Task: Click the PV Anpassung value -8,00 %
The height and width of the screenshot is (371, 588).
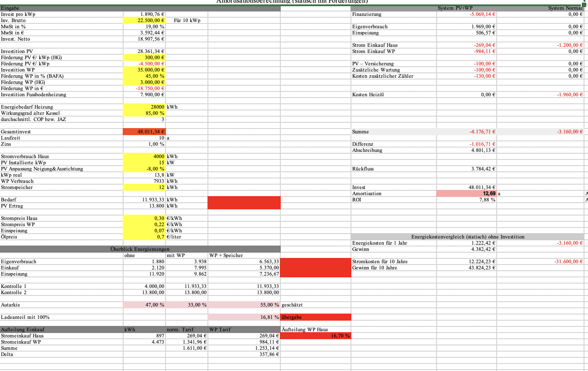Action: point(144,169)
